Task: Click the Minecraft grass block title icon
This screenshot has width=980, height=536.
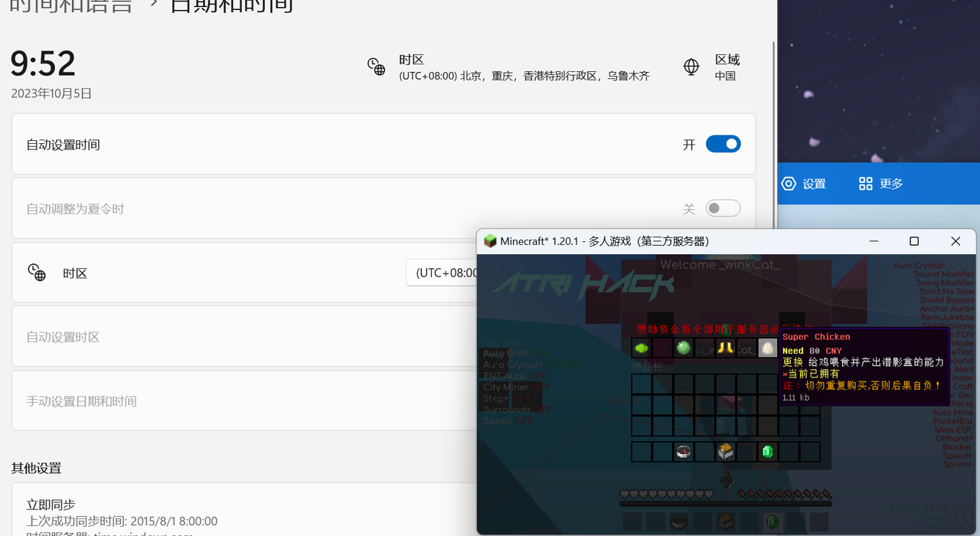Action: coord(490,241)
